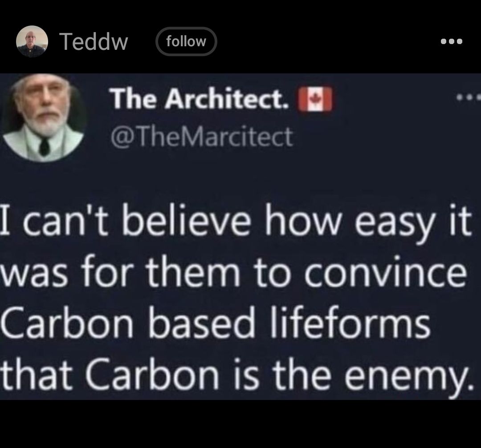Click the tweet text about Carbon lifeforms
Screen dimensions: 481x448
click(240, 294)
